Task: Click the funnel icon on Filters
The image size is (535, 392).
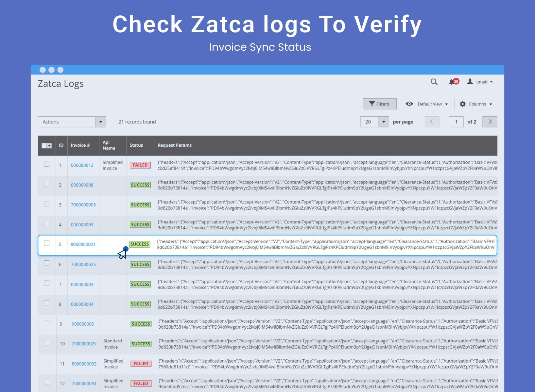Action: [371, 104]
